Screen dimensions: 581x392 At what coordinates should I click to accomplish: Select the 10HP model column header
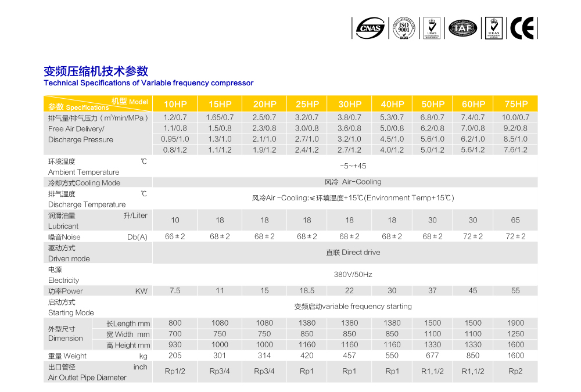(x=175, y=104)
